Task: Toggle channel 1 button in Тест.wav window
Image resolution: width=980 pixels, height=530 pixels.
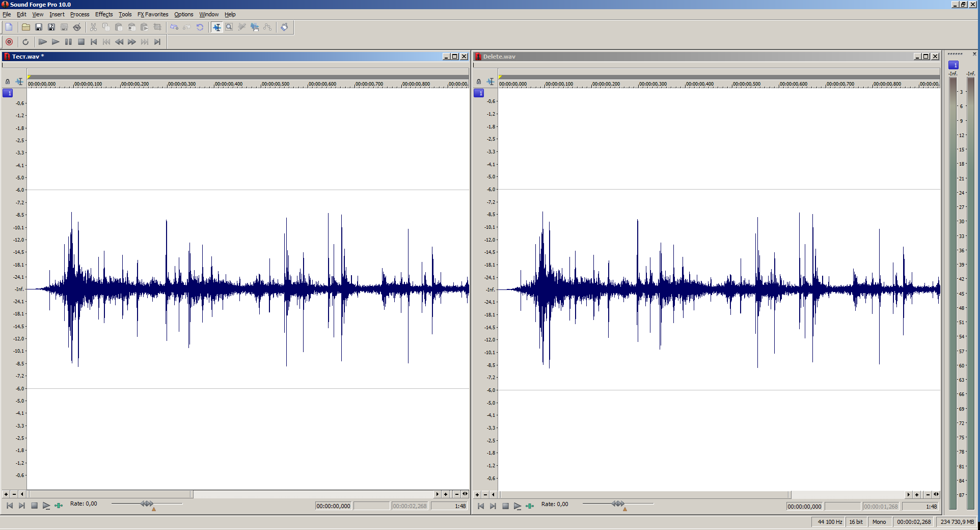Action: pyautogui.click(x=8, y=93)
